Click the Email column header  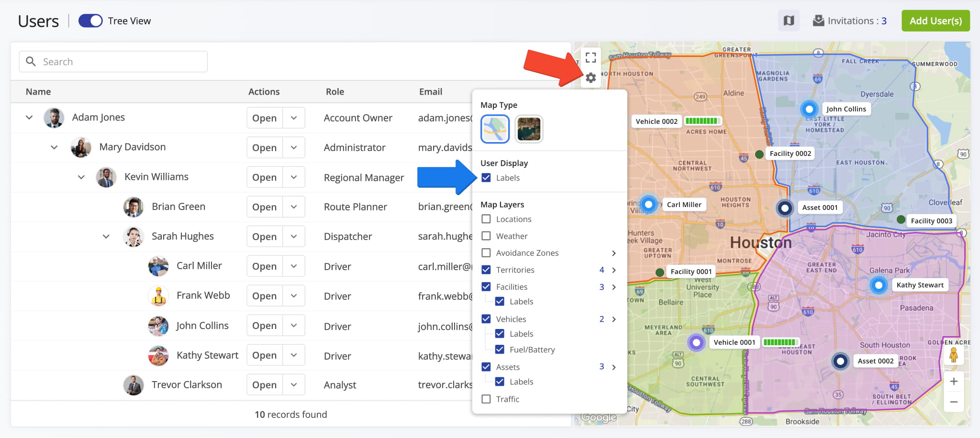click(x=431, y=91)
